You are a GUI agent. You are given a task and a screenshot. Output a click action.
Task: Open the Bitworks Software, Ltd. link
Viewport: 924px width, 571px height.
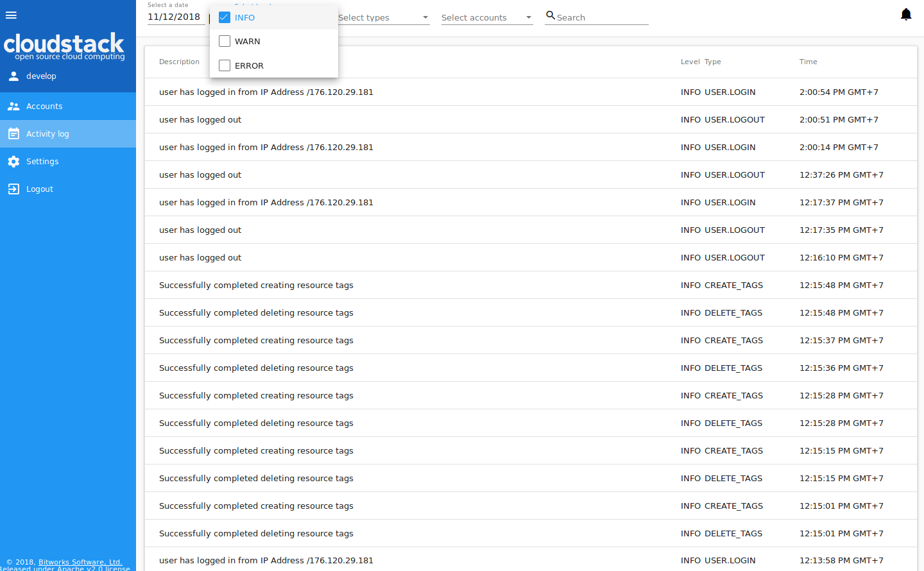(x=80, y=562)
